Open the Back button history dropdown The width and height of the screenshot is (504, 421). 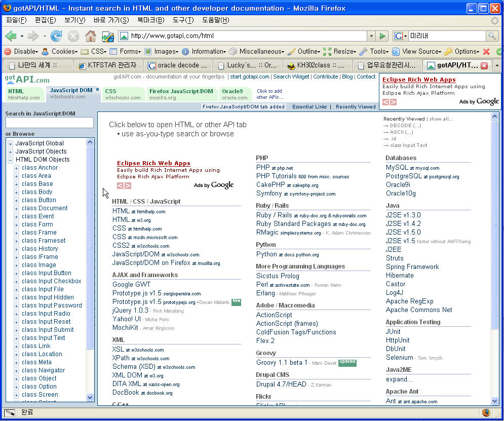22,36
